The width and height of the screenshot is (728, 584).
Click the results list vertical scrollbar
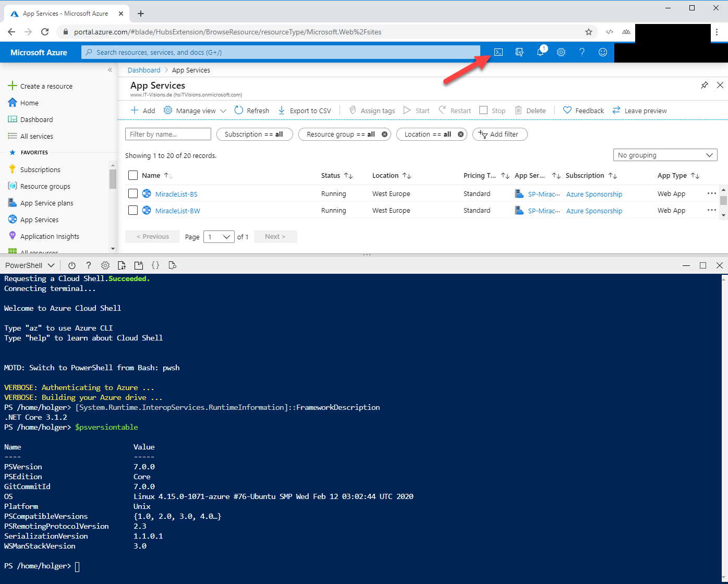point(723,201)
